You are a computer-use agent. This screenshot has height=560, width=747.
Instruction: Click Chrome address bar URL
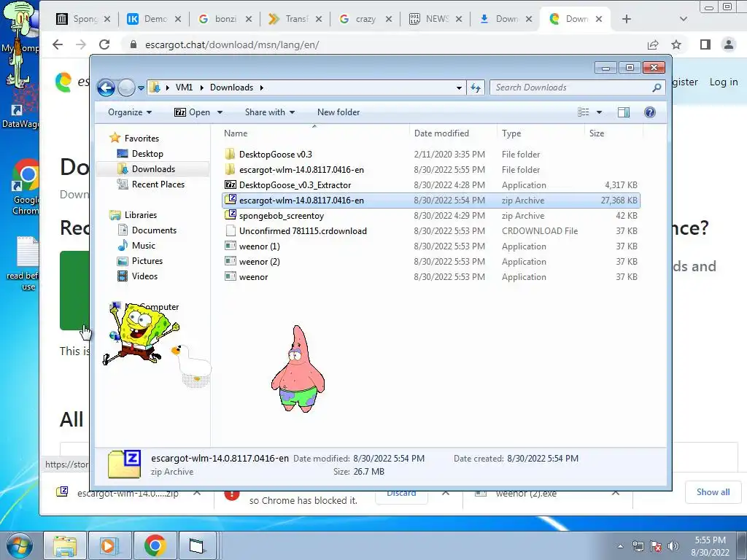coord(232,44)
